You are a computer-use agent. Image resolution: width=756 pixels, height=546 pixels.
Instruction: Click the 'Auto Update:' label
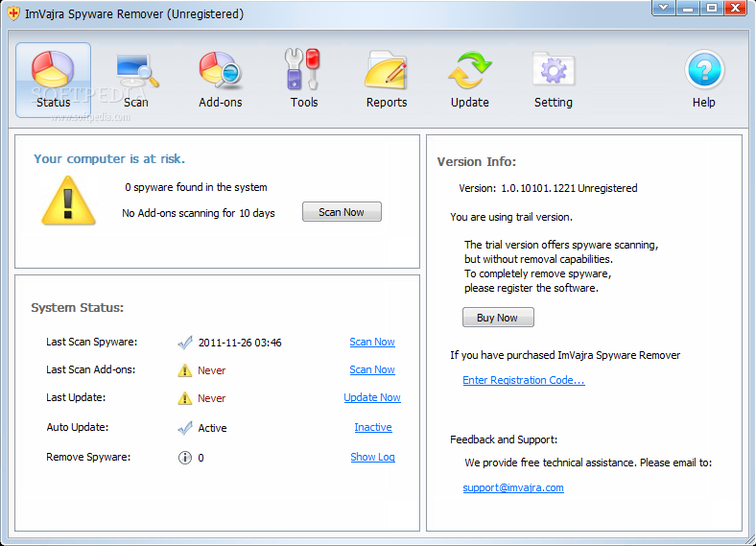[x=77, y=427]
